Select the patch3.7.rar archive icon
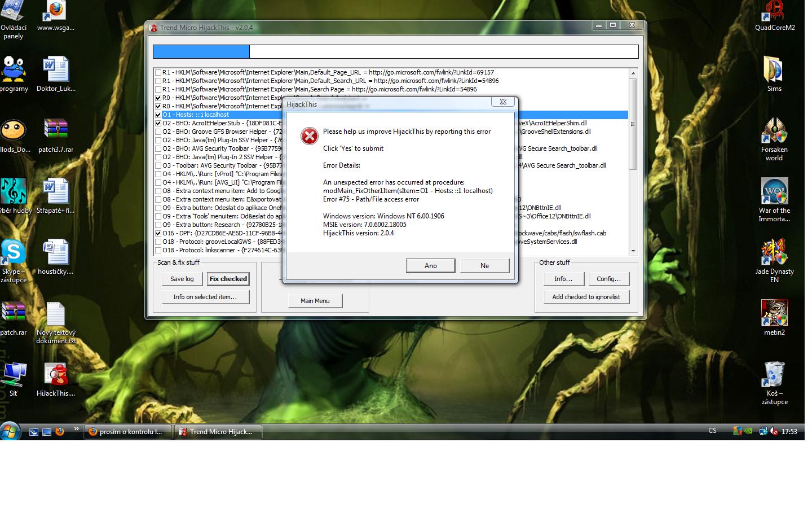Screen dimensions: 812x508 point(56,135)
